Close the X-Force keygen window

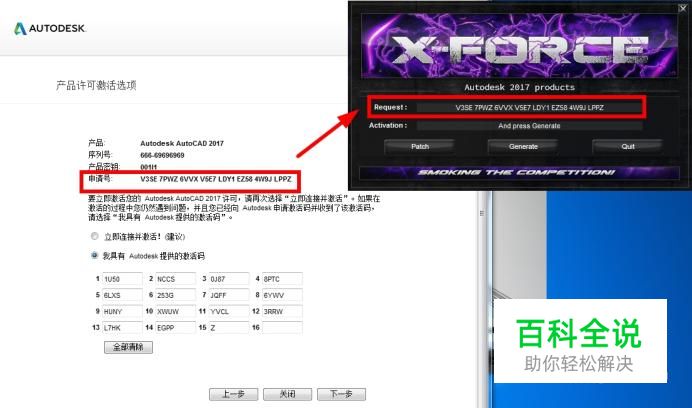tap(682, 8)
